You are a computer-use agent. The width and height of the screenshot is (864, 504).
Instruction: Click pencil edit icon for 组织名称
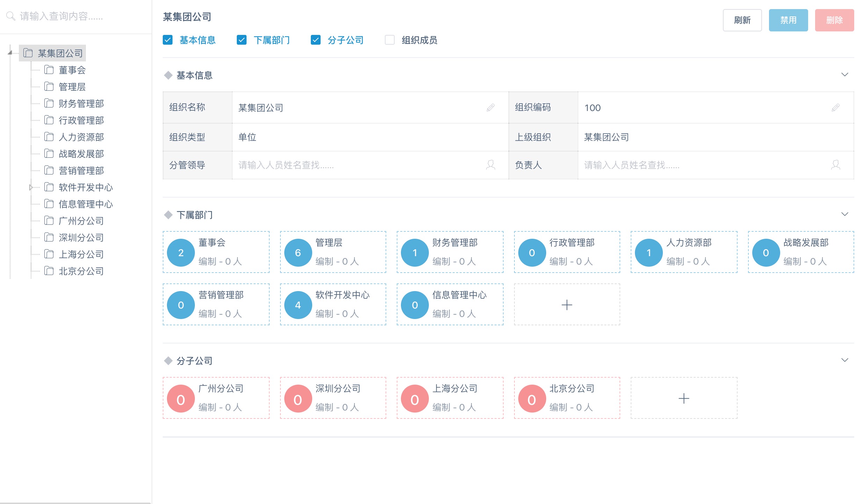coord(490,108)
